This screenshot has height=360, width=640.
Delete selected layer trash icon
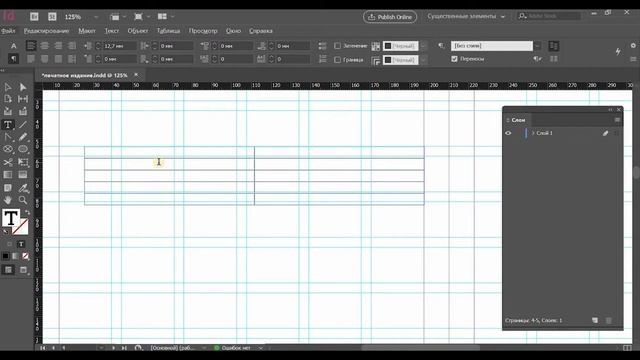[609, 320]
